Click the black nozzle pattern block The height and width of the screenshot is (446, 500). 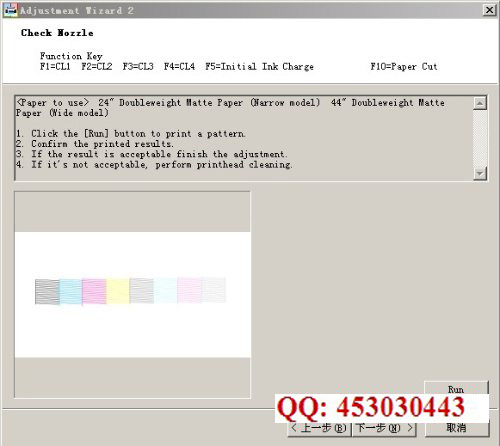pyautogui.click(x=47, y=292)
